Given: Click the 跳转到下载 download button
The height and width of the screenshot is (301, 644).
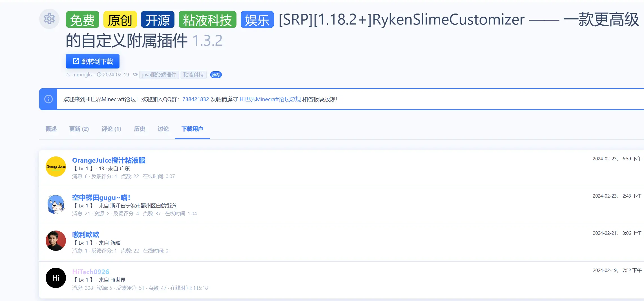Looking at the screenshot, I should [93, 61].
